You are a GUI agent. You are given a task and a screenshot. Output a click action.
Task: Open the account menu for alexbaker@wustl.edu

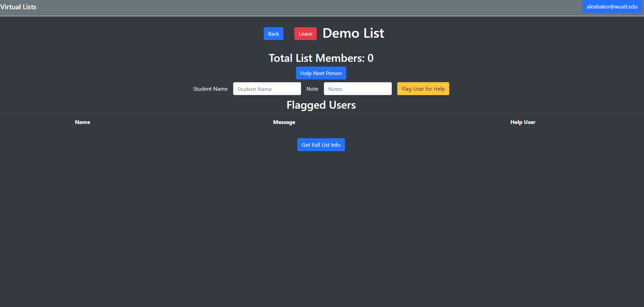pos(612,6)
